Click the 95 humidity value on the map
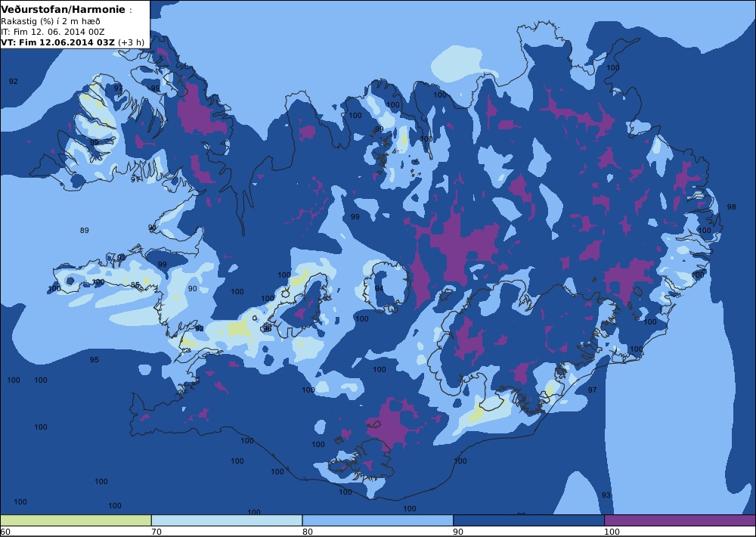This screenshot has height=537, width=756. pos(94,360)
